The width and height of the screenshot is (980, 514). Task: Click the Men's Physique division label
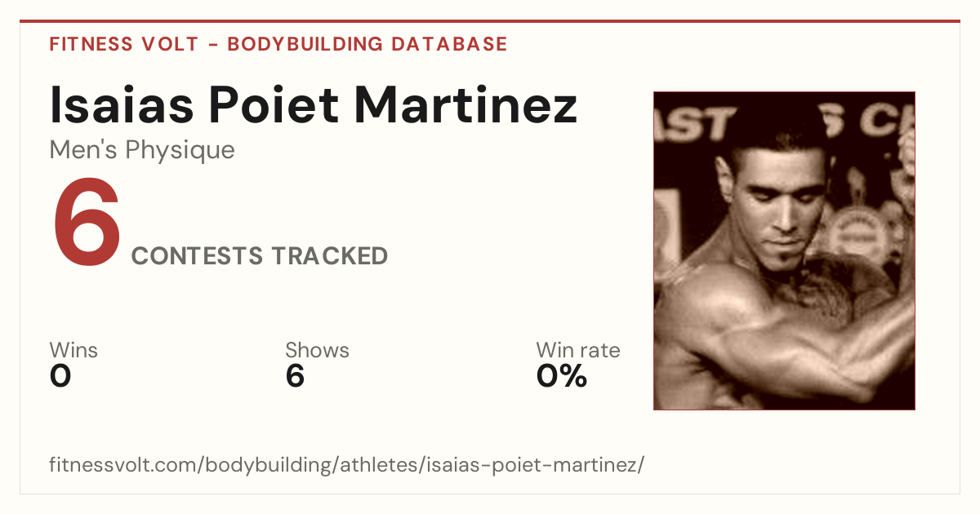(x=142, y=150)
